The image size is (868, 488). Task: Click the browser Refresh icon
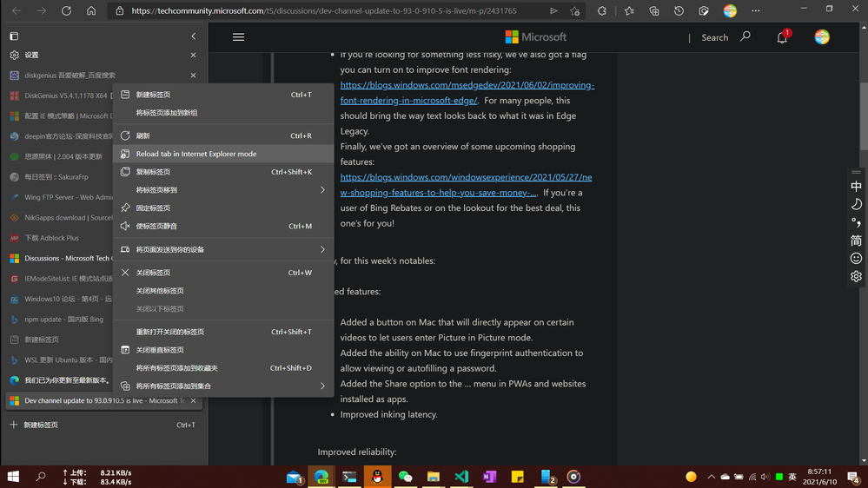[x=66, y=10]
